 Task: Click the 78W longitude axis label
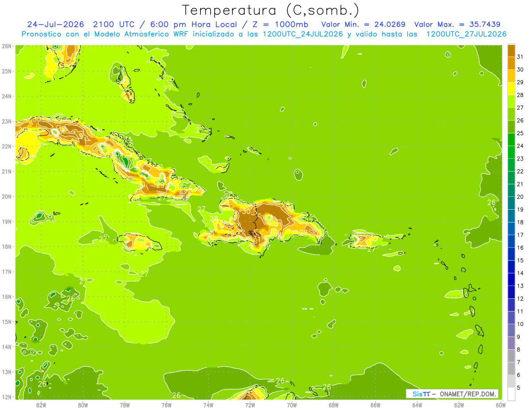(x=125, y=405)
